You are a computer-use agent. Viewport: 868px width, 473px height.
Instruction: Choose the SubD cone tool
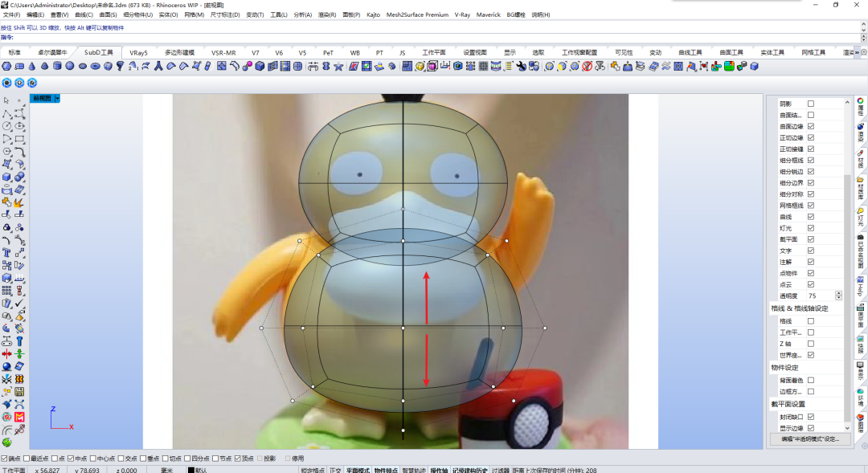pos(32,67)
